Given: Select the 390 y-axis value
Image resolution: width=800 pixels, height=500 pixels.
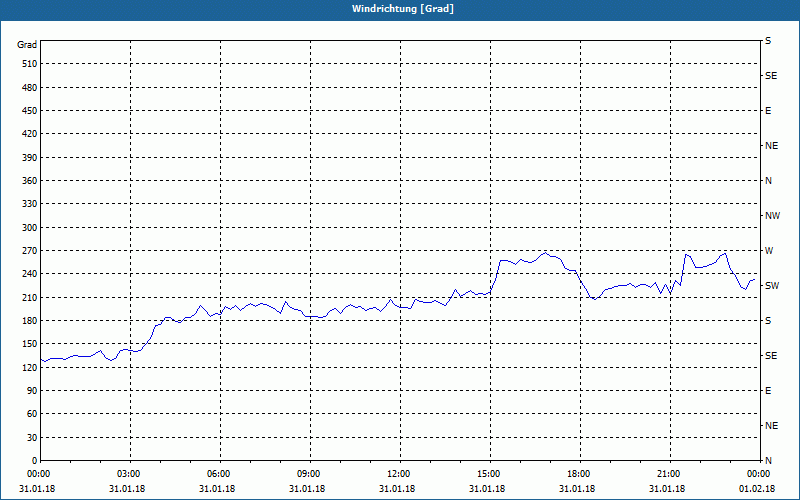Looking at the screenshot, I should 29,157.
